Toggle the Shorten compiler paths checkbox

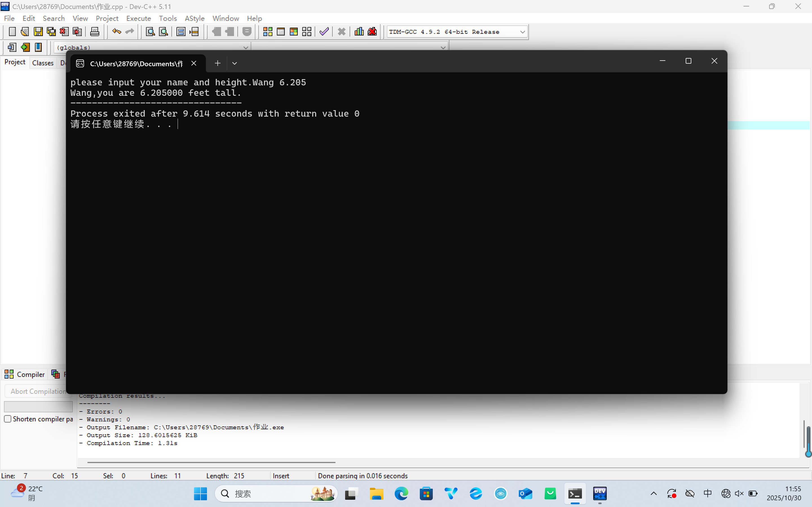click(x=8, y=419)
